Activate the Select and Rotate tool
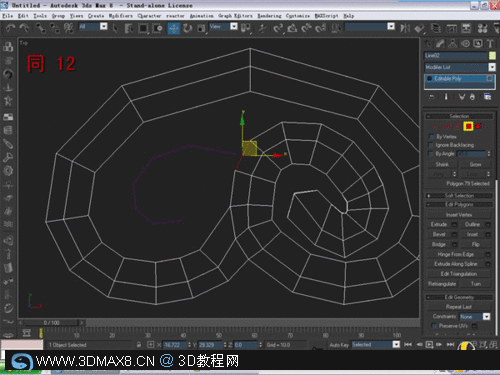 pyautogui.click(x=187, y=28)
